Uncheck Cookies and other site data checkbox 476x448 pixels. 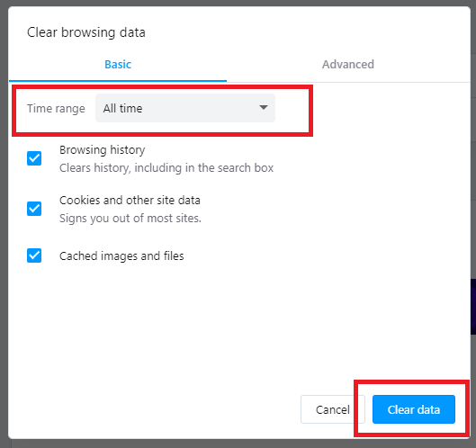pyautogui.click(x=34, y=209)
